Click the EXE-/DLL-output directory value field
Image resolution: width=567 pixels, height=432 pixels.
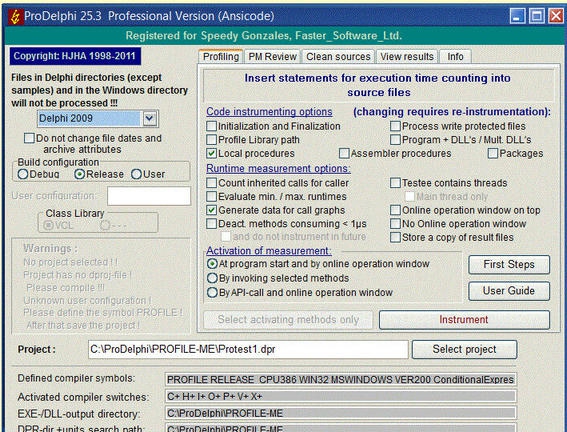(x=340, y=413)
